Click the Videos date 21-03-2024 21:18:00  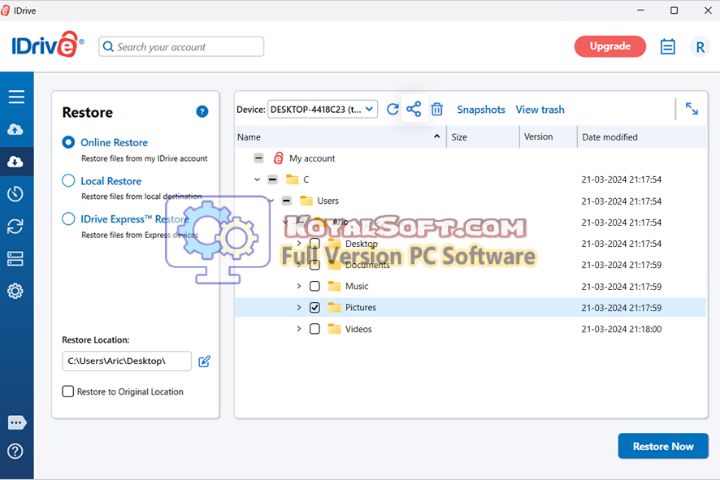621,329
